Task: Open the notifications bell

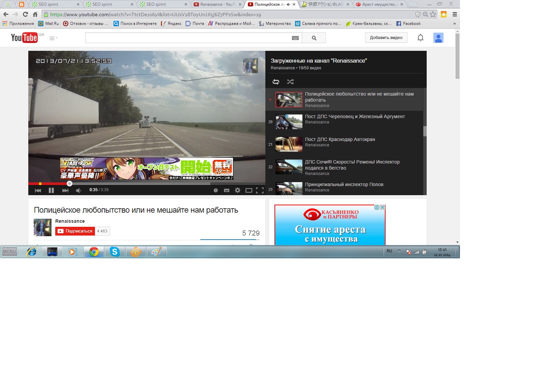Action: [420, 38]
